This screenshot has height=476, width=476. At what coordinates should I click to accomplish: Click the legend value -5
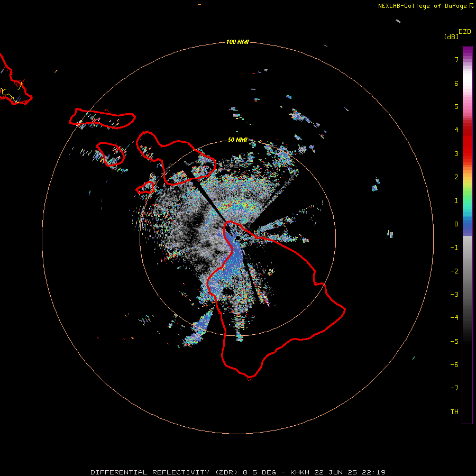454,342
